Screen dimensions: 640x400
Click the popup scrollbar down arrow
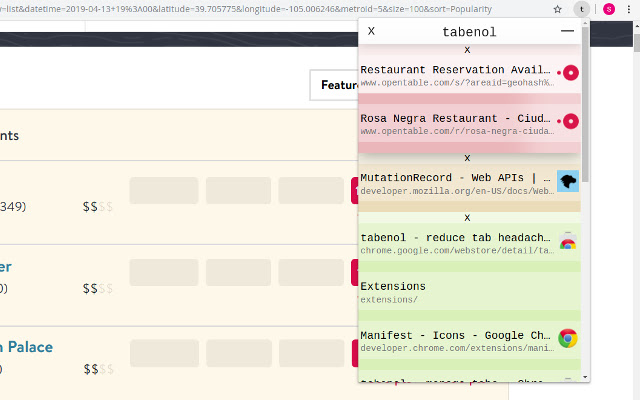(x=585, y=377)
